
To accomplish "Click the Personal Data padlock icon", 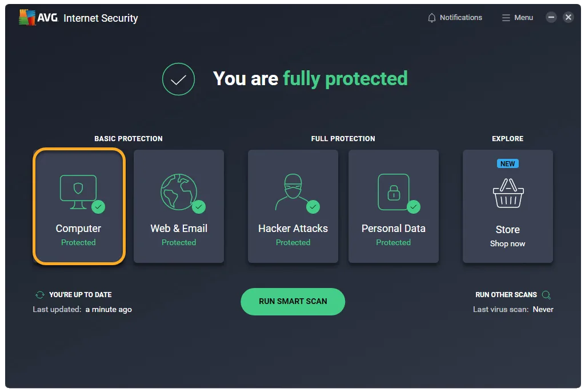I will (394, 191).
